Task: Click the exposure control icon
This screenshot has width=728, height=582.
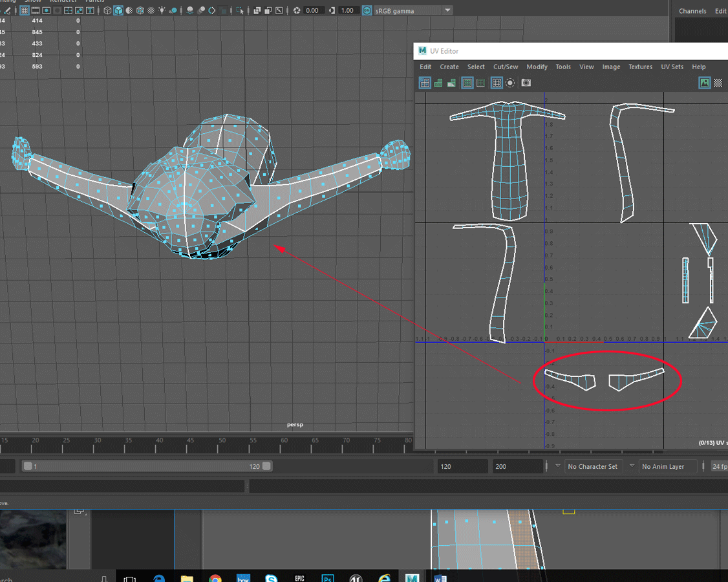Action: [297, 10]
